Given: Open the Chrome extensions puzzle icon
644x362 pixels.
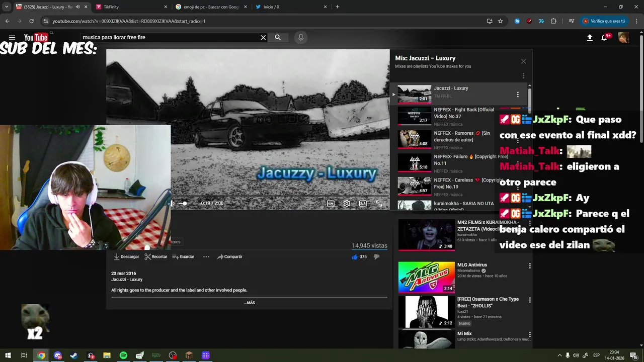Looking at the screenshot, I should (554, 21).
